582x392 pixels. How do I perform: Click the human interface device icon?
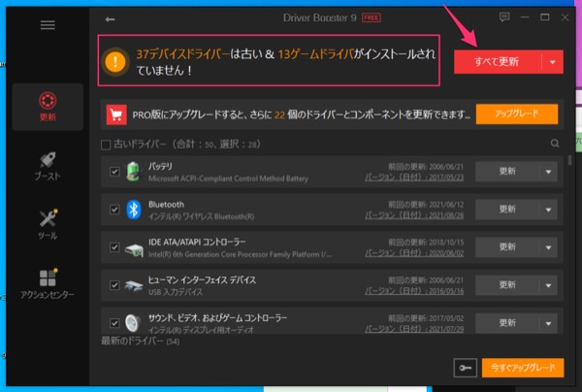133,286
